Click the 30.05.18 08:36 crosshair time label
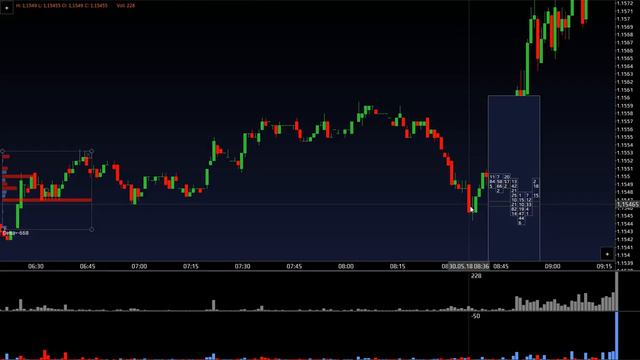This screenshot has height=360, width=640. (x=469, y=266)
